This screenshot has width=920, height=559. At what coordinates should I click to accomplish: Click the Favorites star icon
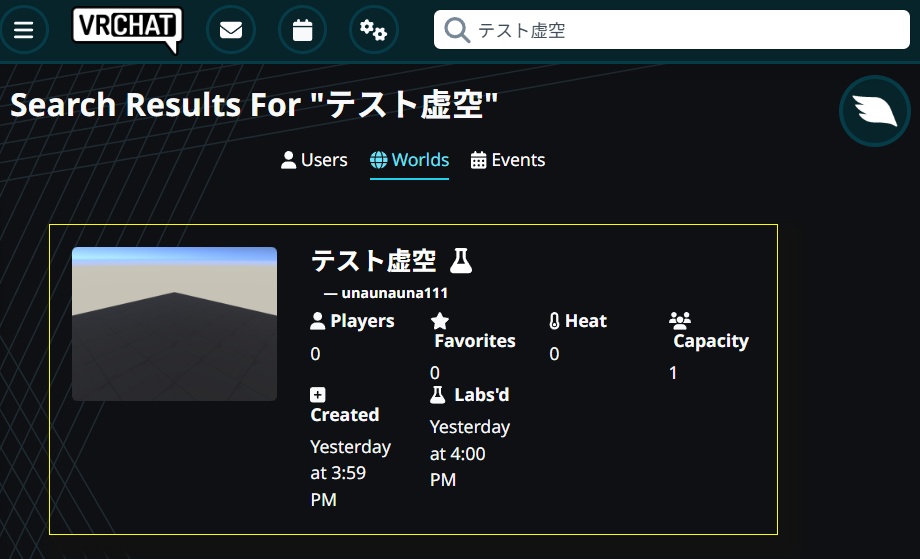pos(440,321)
